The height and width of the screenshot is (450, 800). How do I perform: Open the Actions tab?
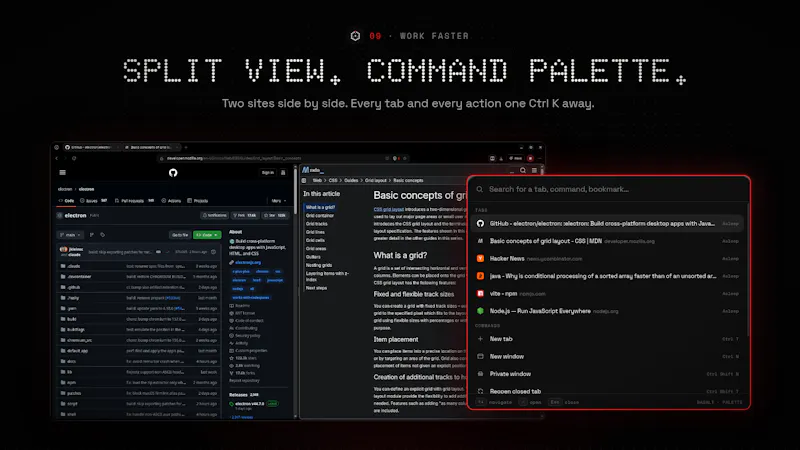[x=171, y=201]
